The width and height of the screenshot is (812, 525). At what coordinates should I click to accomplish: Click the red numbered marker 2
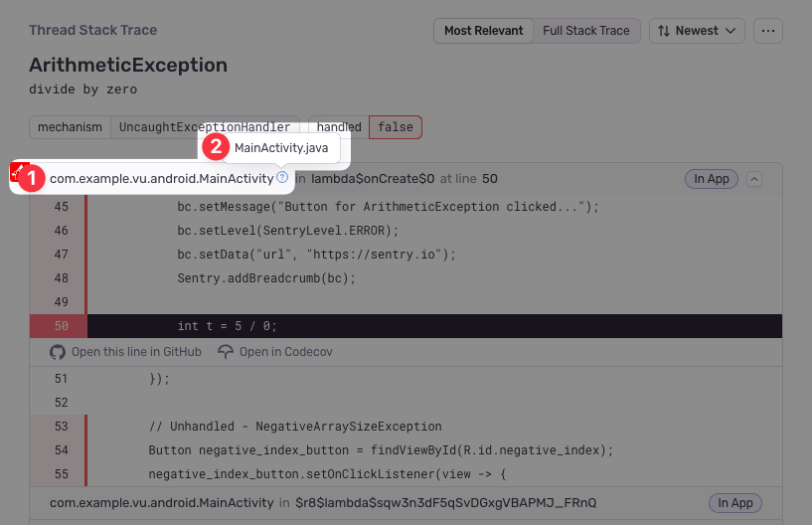[216, 147]
